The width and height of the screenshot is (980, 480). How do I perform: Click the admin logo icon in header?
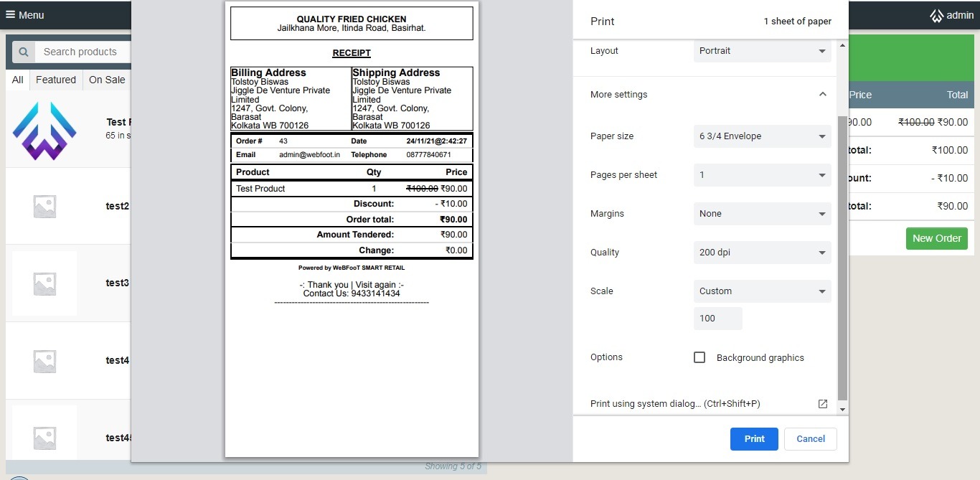(x=936, y=15)
